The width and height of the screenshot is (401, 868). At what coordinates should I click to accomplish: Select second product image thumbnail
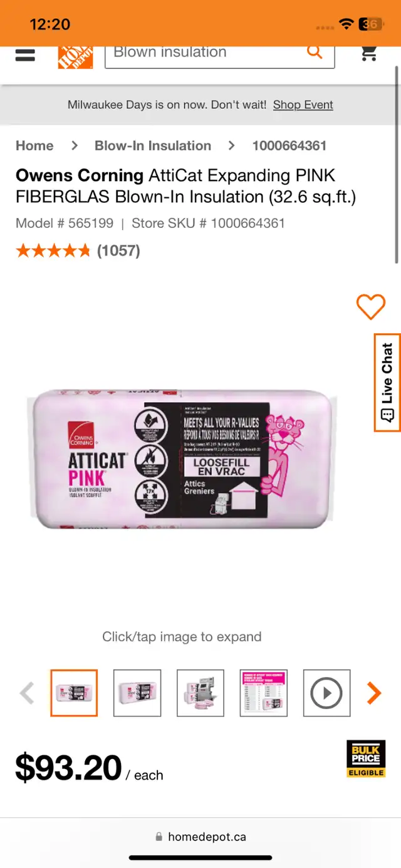coord(137,693)
